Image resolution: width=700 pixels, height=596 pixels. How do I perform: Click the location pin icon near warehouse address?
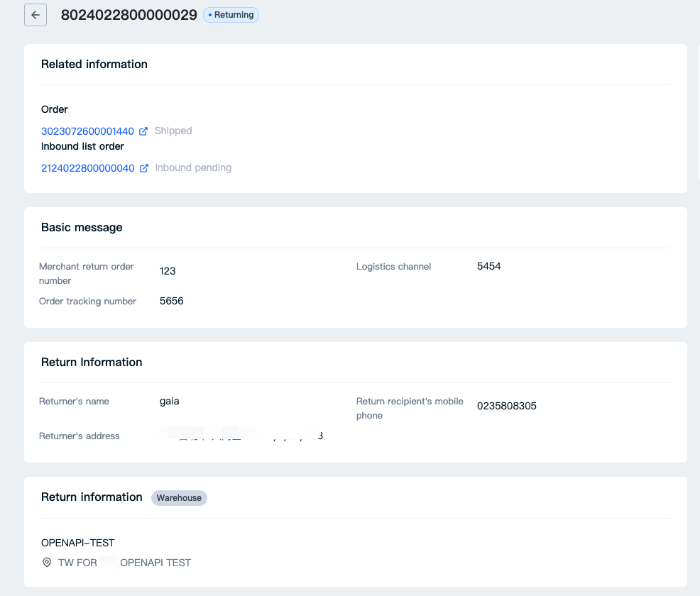click(x=47, y=562)
